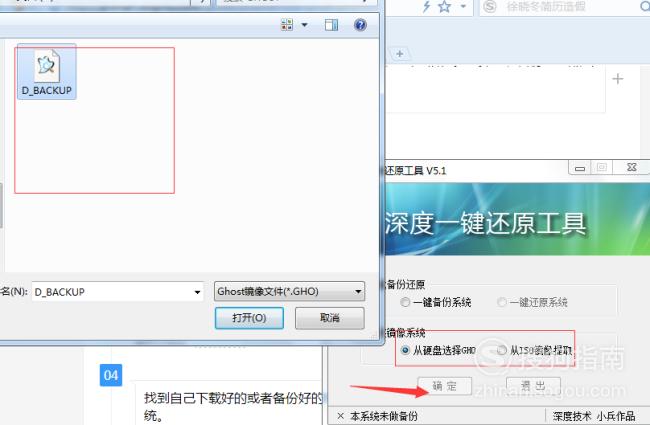This screenshot has height=425, width=650.
Task: Click the file name input field D_BACKUP
Action: [112, 292]
